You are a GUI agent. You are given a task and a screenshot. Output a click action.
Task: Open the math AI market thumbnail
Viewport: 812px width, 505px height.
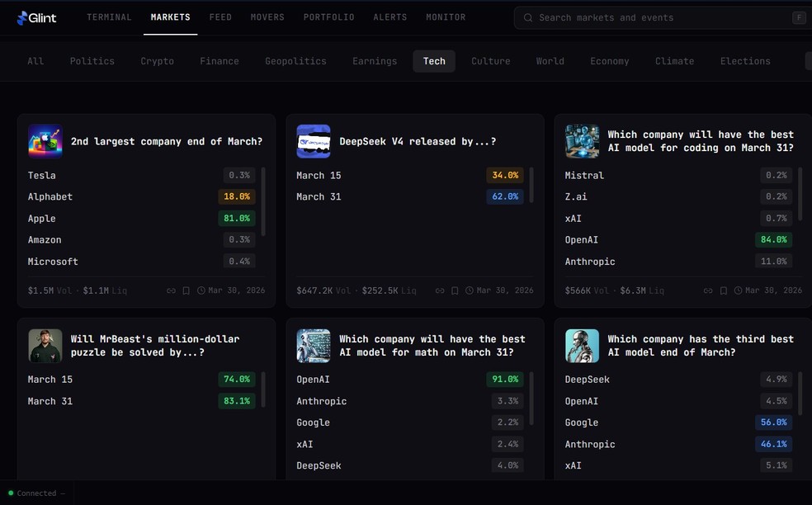click(x=314, y=346)
